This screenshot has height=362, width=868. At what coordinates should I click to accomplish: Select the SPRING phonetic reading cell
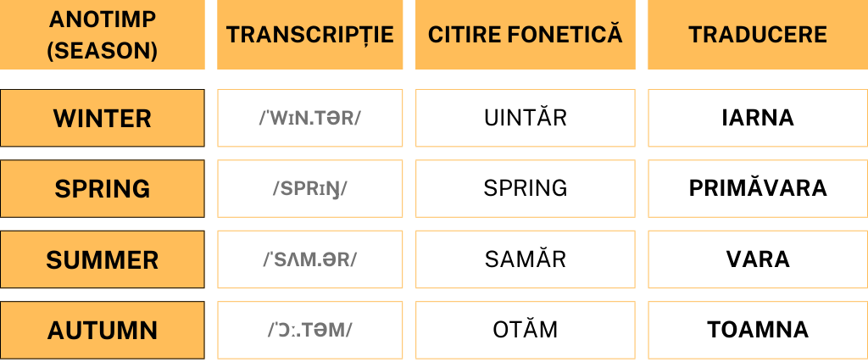[x=525, y=188]
